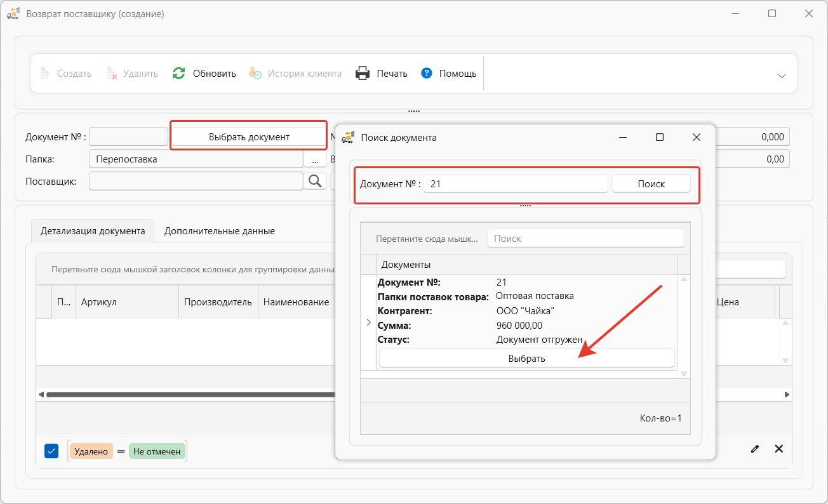Click the Оптовая поставка folder value
The image size is (828, 504).
(535, 296)
